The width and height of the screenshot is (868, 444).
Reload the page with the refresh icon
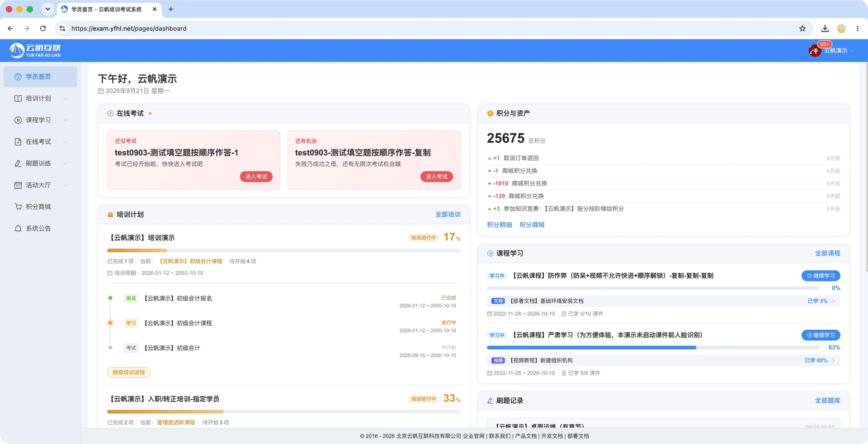[x=43, y=28]
